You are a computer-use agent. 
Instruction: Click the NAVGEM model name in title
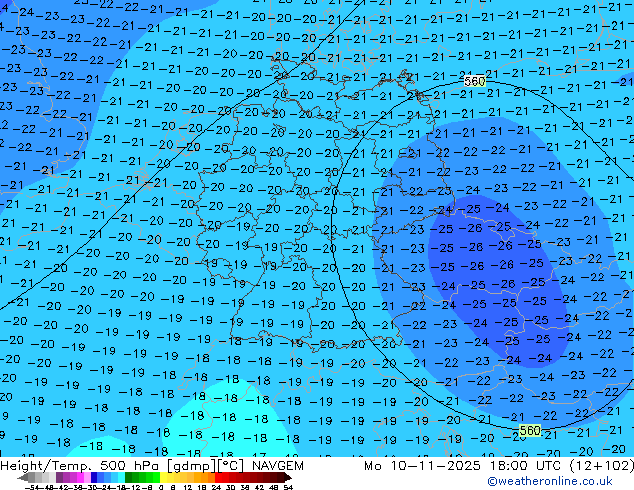point(278,466)
